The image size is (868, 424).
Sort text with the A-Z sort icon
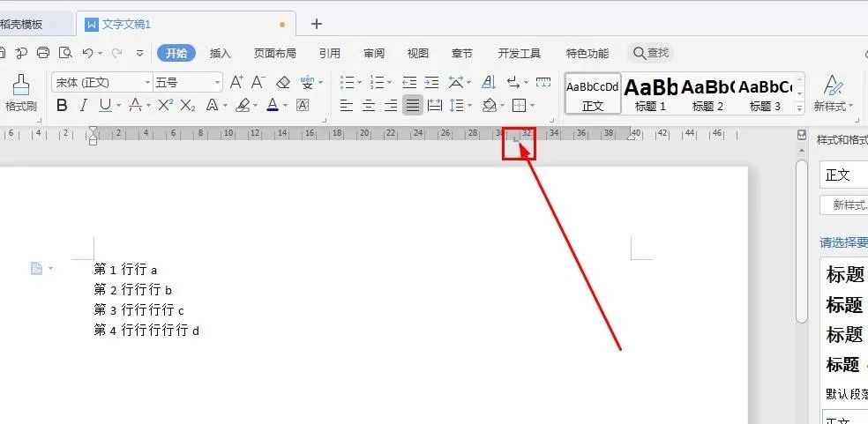[489, 83]
